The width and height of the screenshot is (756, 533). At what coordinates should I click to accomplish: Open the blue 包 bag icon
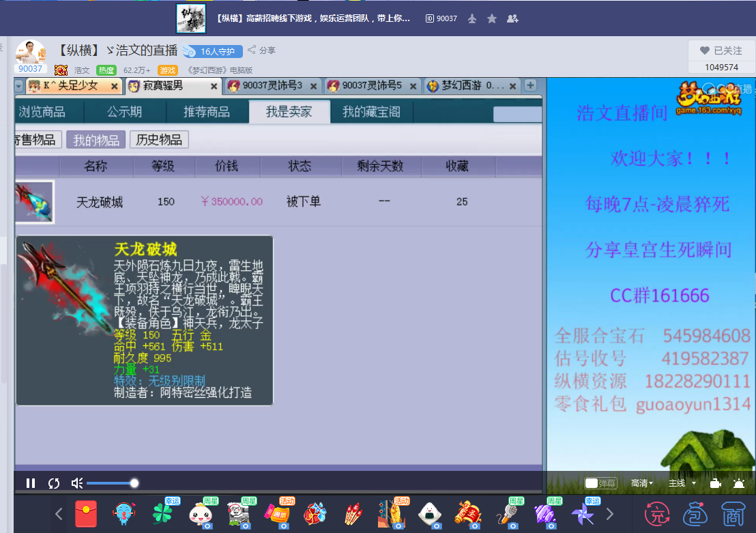click(x=695, y=514)
